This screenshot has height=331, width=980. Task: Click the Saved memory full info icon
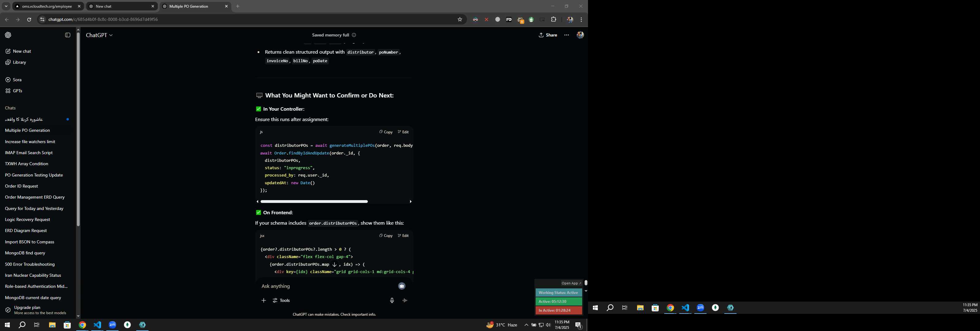point(354,35)
